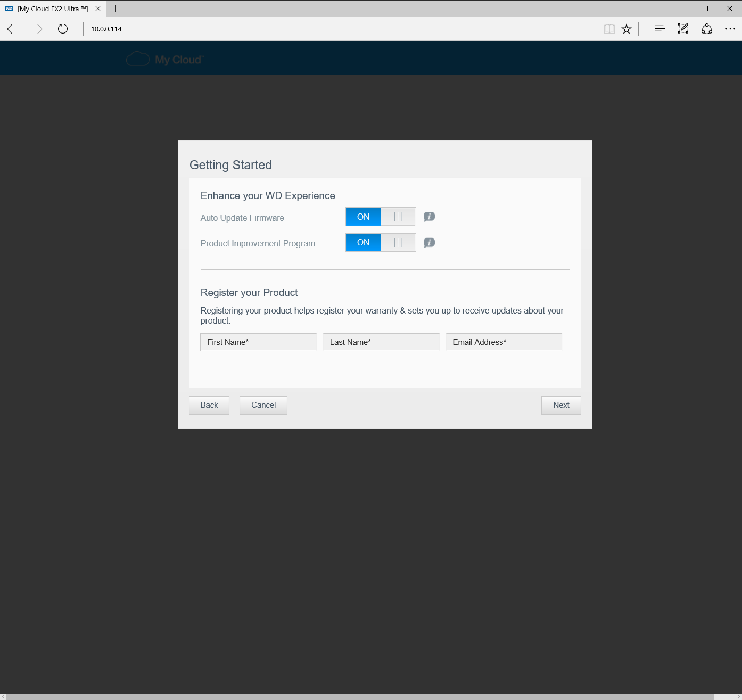Viewport: 742px width, 700px height.
Task: Click the Getting Started heading
Action: (230, 165)
